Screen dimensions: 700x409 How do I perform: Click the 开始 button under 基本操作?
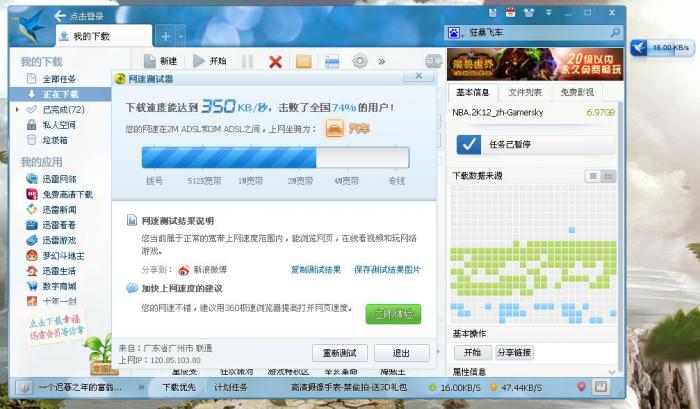coord(472,353)
